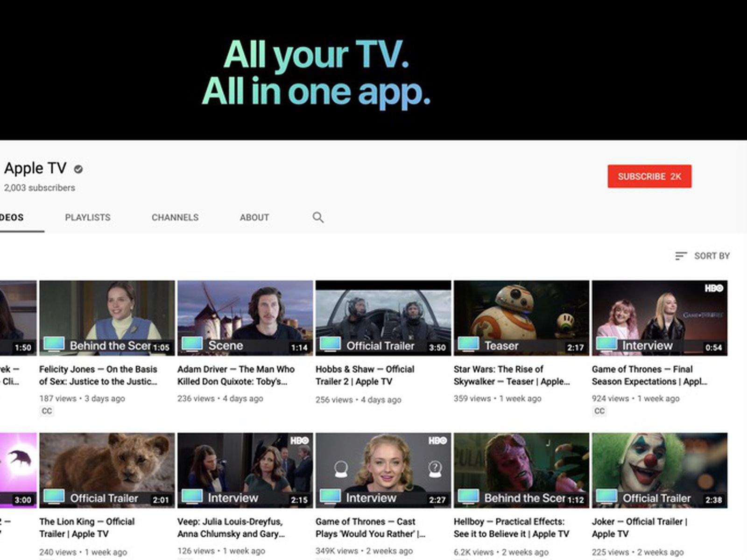Click the channel search magnifier icon
This screenshot has width=747, height=560.
[x=318, y=217]
